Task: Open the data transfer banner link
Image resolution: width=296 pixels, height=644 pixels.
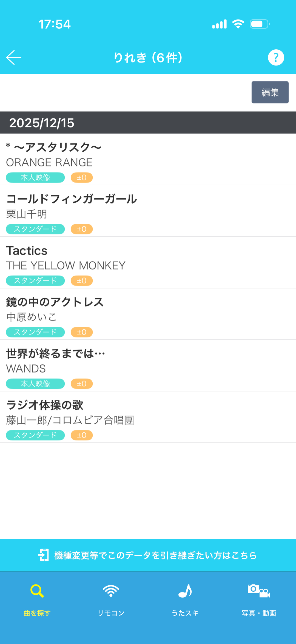Action: 155,555
